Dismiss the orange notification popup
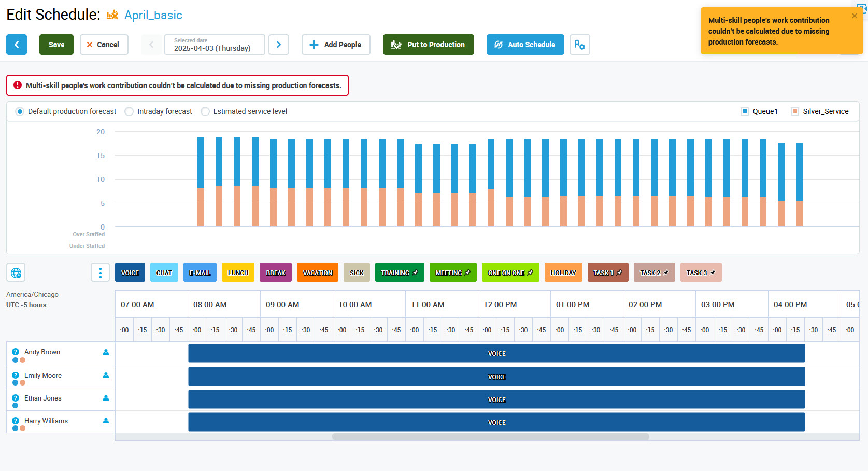The width and height of the screenshot is (868, 471). tap(854, 16)
